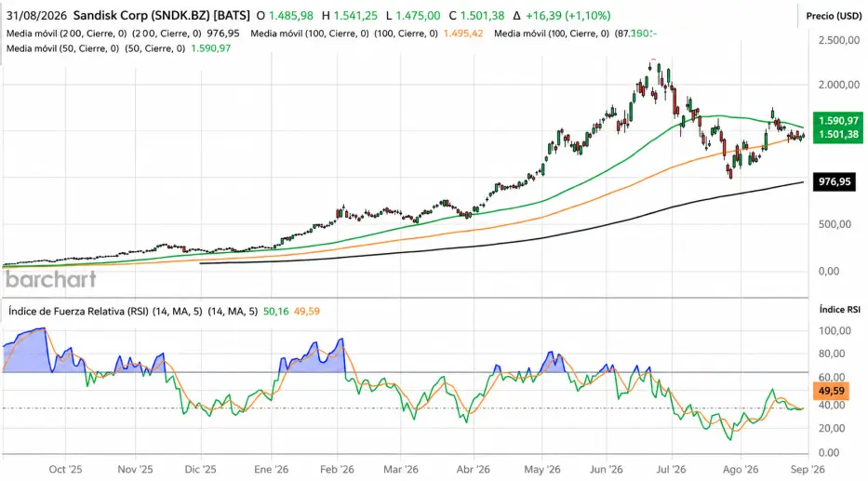868x481 pixels.
Task: Click the Feb '26 time axis label
Action: pos(337,470)
